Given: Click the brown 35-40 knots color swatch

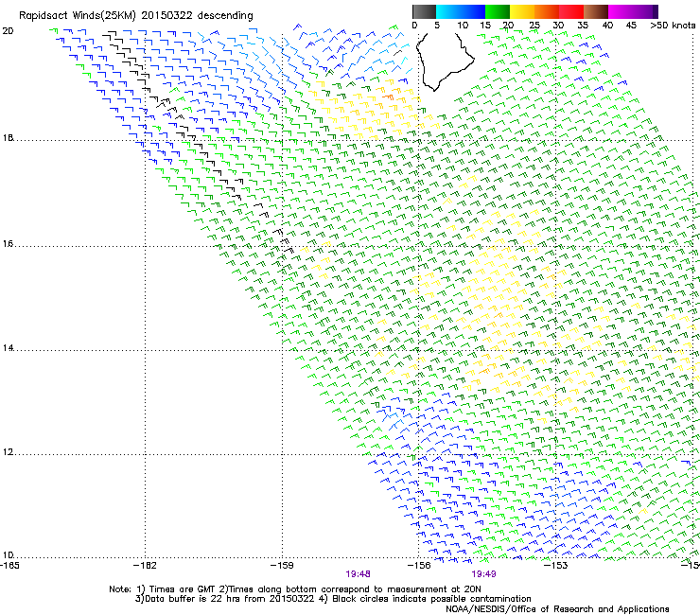Looking at the screenshot, I should [x=596, y=11].
